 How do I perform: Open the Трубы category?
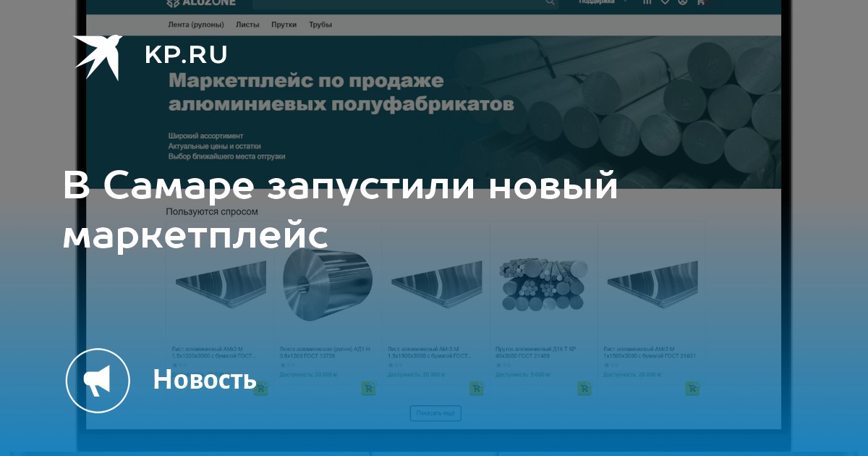(x=320, y=25)
